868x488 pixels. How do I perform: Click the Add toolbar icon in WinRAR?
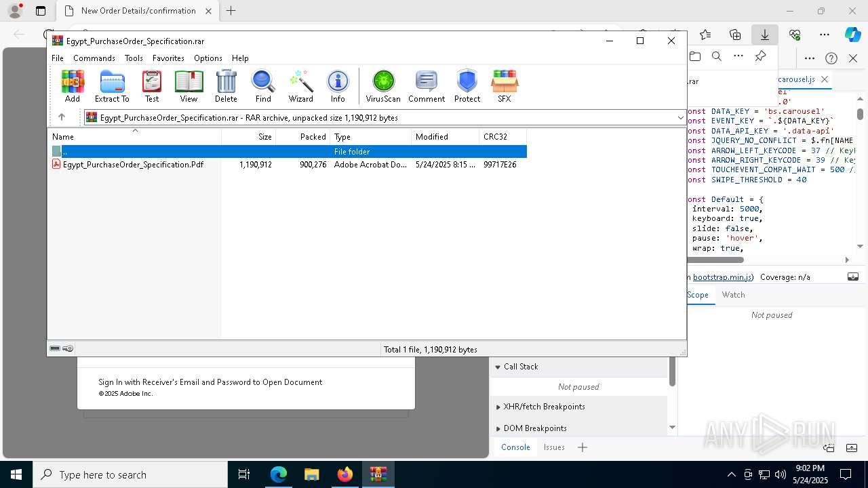click(73, 86)
